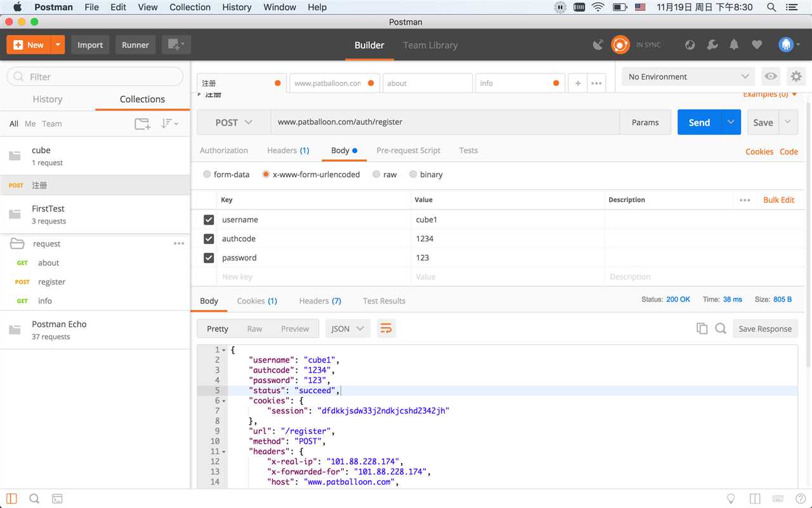Open the Apple menu
812x508 pixels.
click(x=17, y=7)
